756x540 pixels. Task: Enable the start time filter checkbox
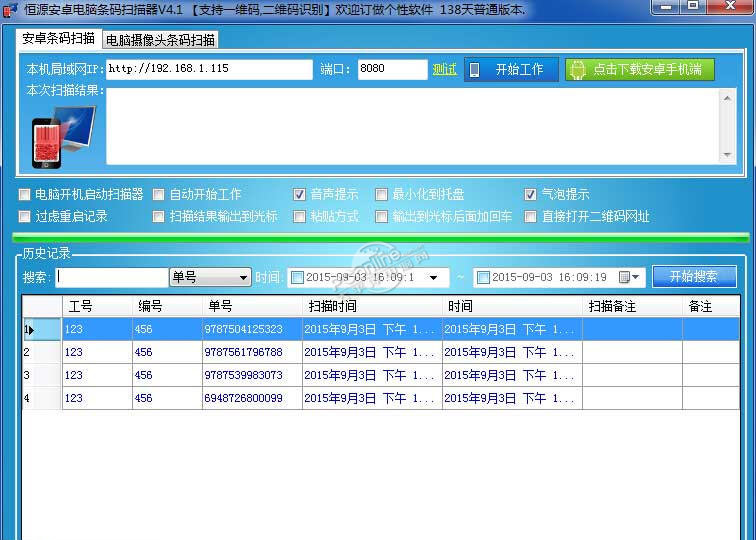click(297, 277)
